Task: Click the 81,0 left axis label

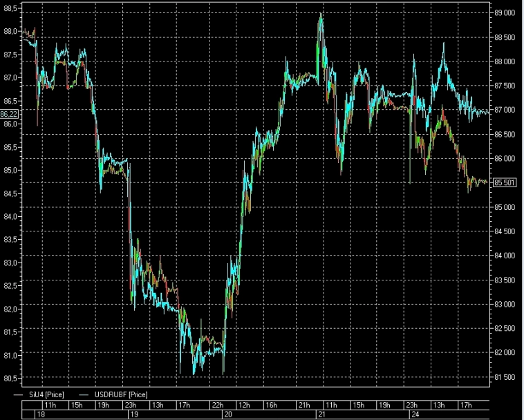Action: click(x=10, y=356)
